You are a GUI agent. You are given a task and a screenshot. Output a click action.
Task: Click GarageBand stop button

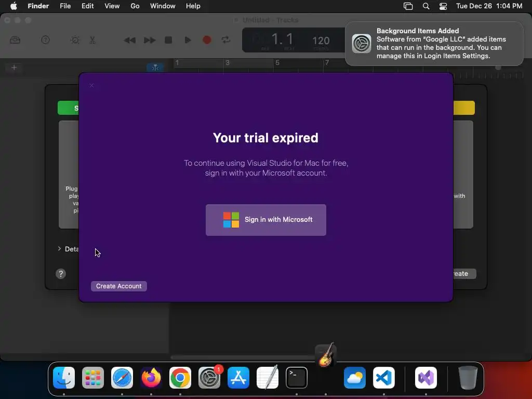tap(168, 40)
